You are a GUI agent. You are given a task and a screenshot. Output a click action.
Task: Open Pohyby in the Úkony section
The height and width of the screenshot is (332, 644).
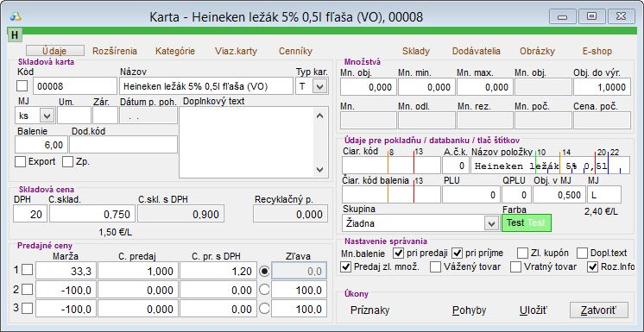click(x=469, y=310)
